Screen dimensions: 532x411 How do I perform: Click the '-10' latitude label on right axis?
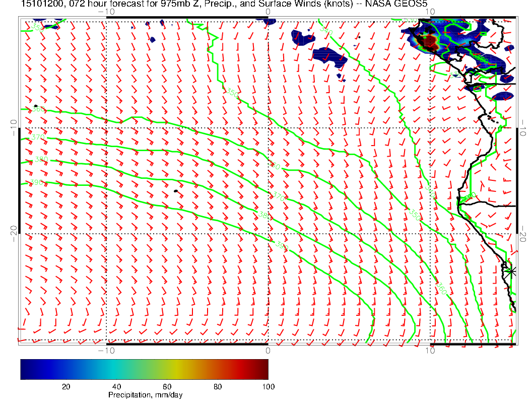pyautogui.click(x=523, y=125)
